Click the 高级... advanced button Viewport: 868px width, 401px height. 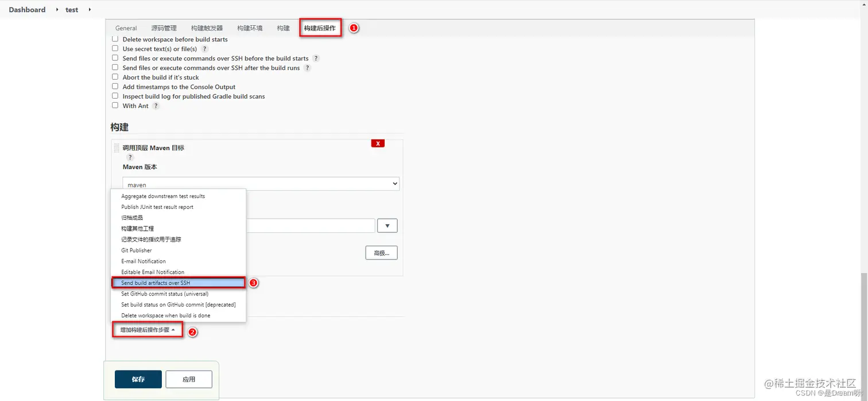click(381, 252)
